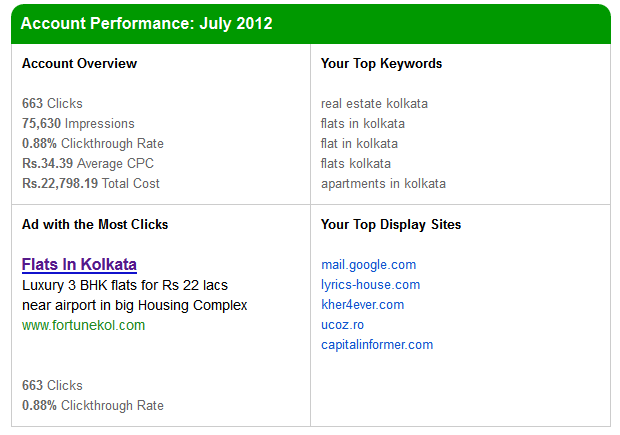Click the "Ad with the Most Clicks" heading
The image size is (620, 435).
[x=95, y=224]
